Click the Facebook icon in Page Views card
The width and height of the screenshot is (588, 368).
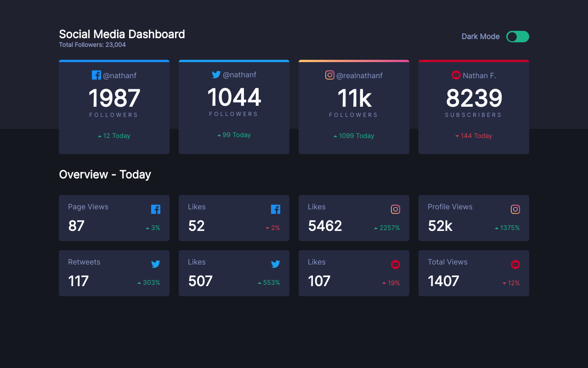[x=156, y=209]
